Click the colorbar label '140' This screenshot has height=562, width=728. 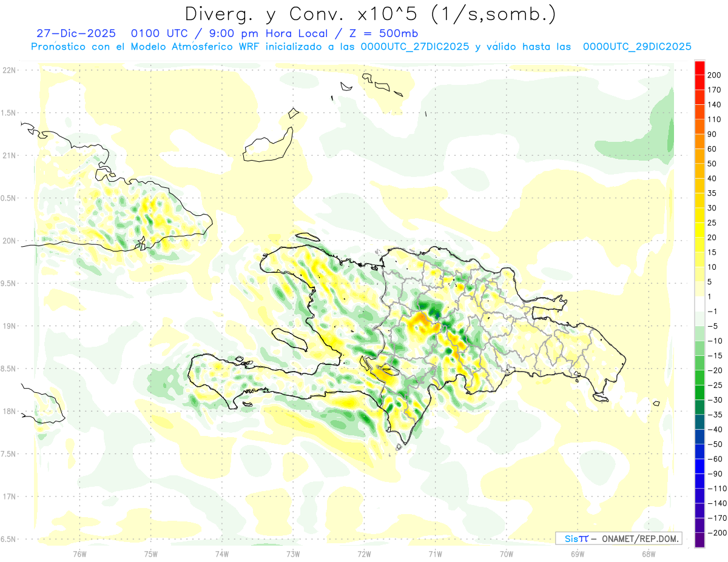point(714,105)
